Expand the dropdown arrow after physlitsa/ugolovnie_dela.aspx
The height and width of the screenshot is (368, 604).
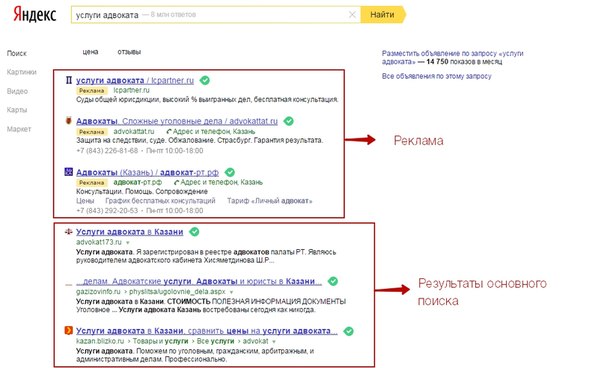(x=231, y=292)
